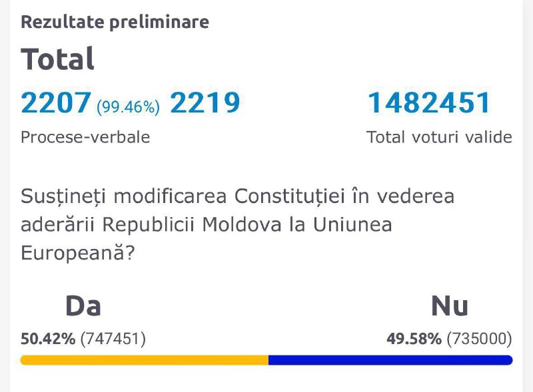Select the 'Da' option label
The width and height of the screenshot is (533, 392).
click(83, 306)
